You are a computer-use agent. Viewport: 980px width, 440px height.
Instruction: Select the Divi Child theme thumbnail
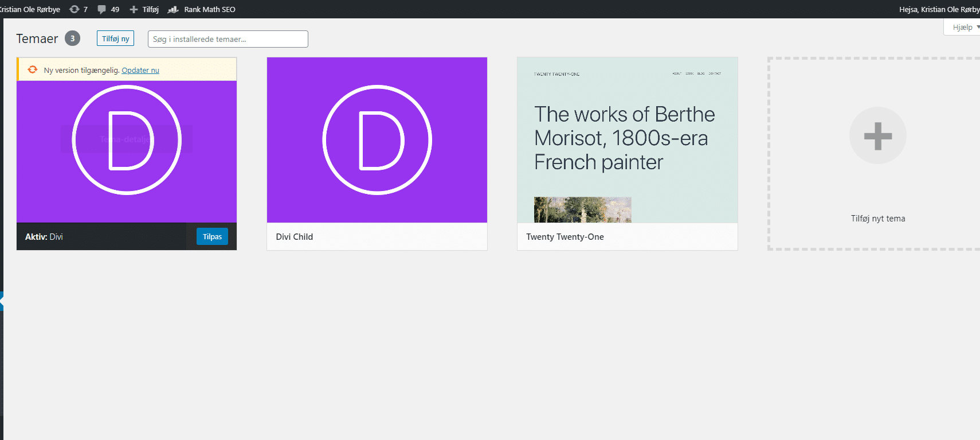point(377,140)
